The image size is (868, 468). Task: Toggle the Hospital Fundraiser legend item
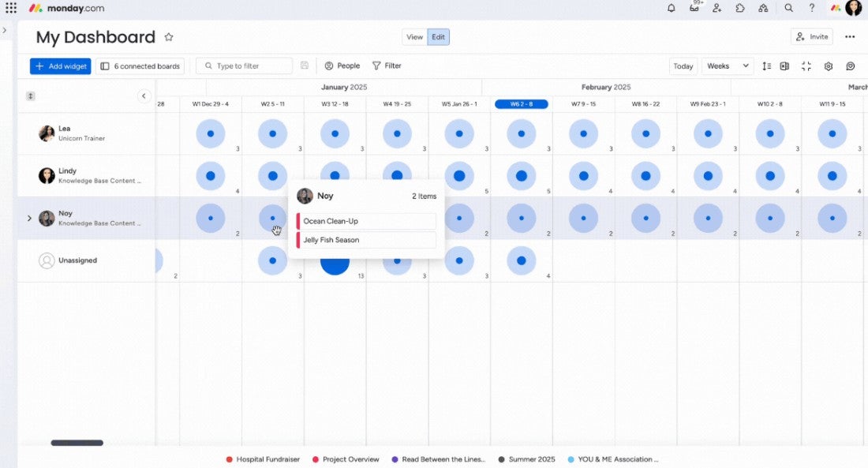pos(263,459)
